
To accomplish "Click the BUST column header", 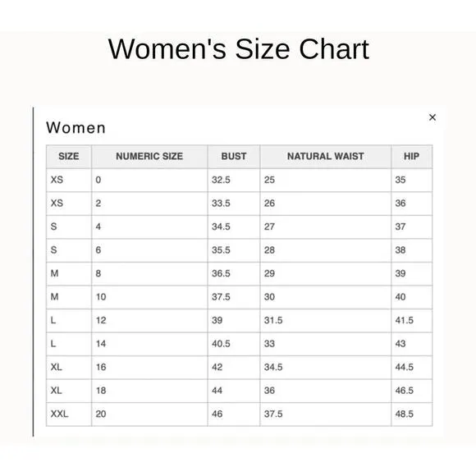I will click(x=234, y=156).
